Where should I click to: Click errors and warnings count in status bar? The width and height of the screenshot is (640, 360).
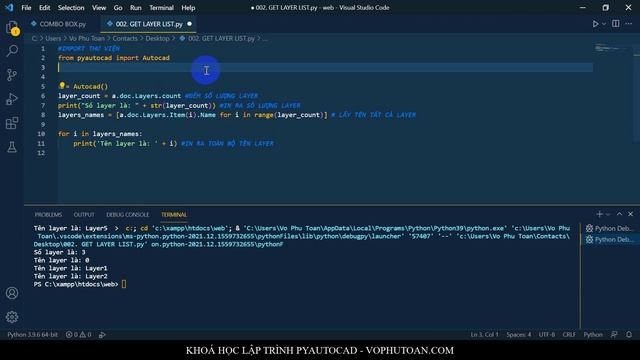coord(78,335)
